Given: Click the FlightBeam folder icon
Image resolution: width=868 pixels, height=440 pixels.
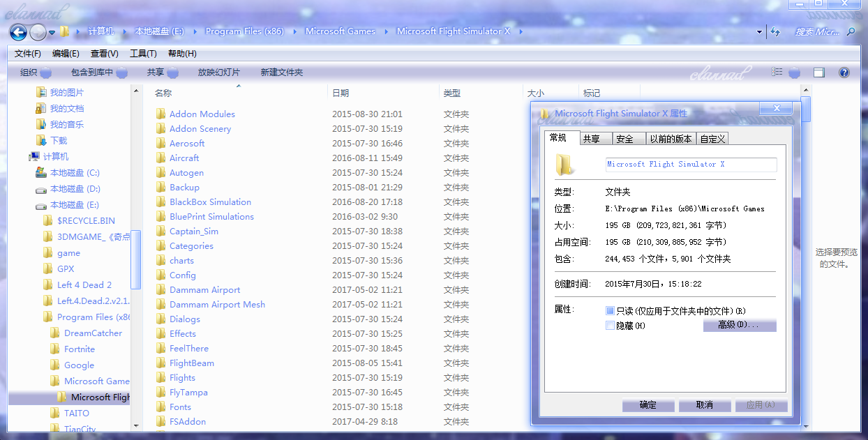Looking at the screenshot, I should point(160,363).
